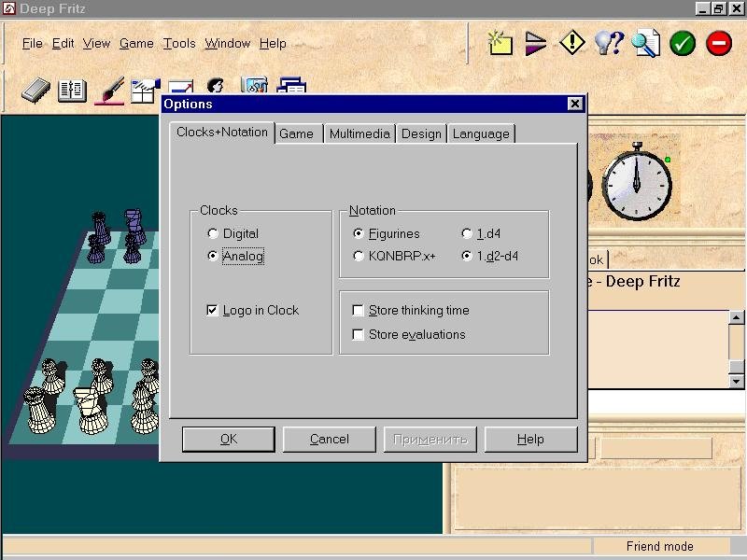Click the green checkmark icon
Image resolution: width=747 pixels, height=560 pixels.
(683, 43)
